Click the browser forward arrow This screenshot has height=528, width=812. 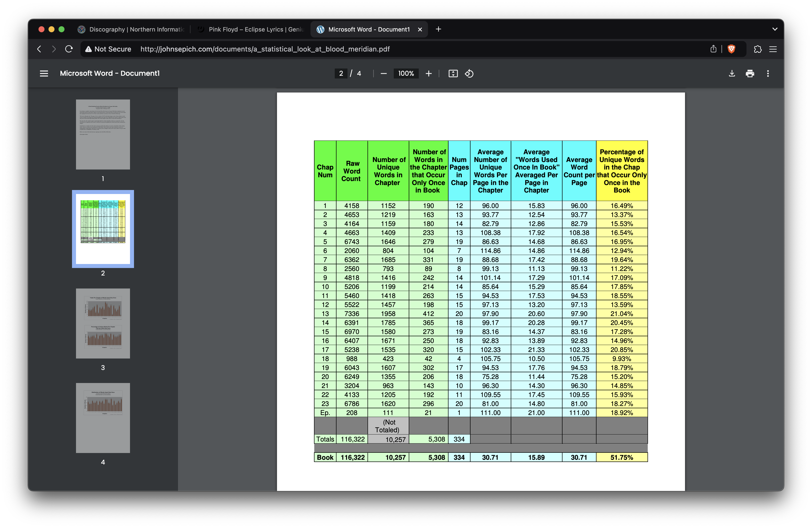53,49
